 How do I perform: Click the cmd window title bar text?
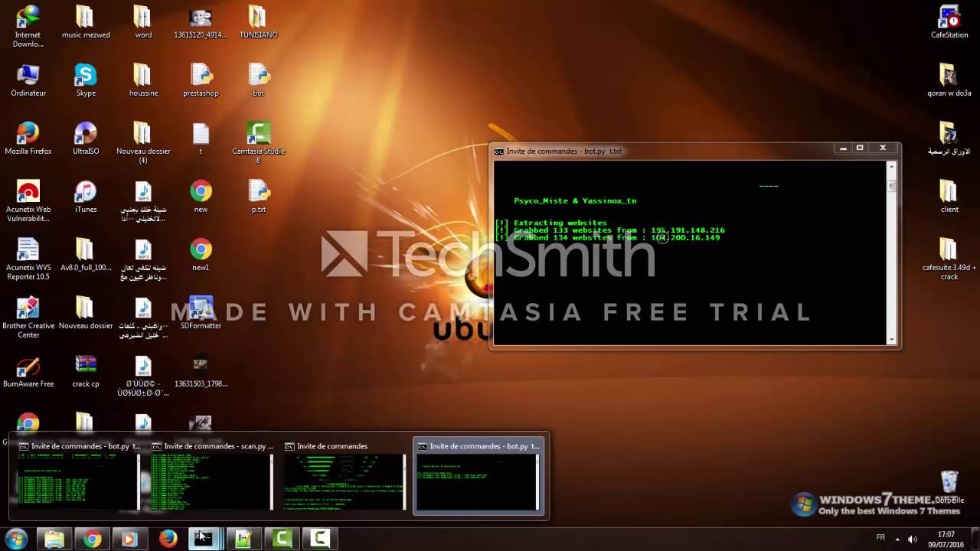564,152
